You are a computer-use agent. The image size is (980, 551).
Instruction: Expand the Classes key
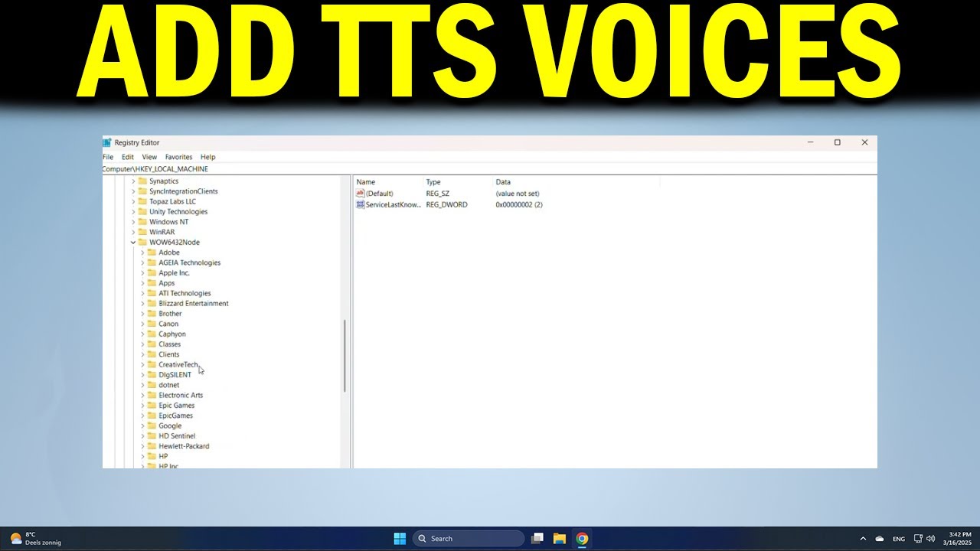(x=142, y=344)
